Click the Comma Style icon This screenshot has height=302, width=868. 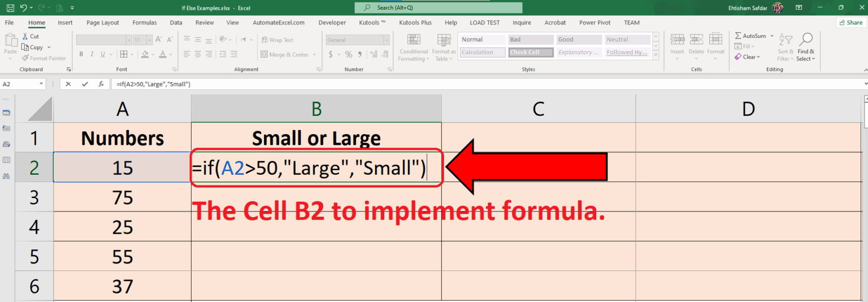[359, 54]
